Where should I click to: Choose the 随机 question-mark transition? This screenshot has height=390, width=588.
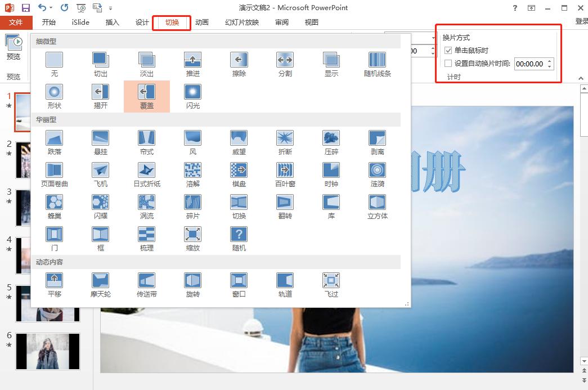point(239,239)
